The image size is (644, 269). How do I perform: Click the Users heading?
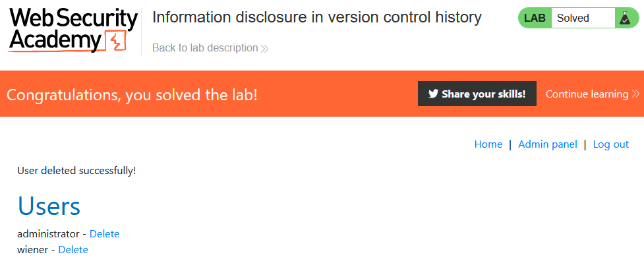pos(49,206)
